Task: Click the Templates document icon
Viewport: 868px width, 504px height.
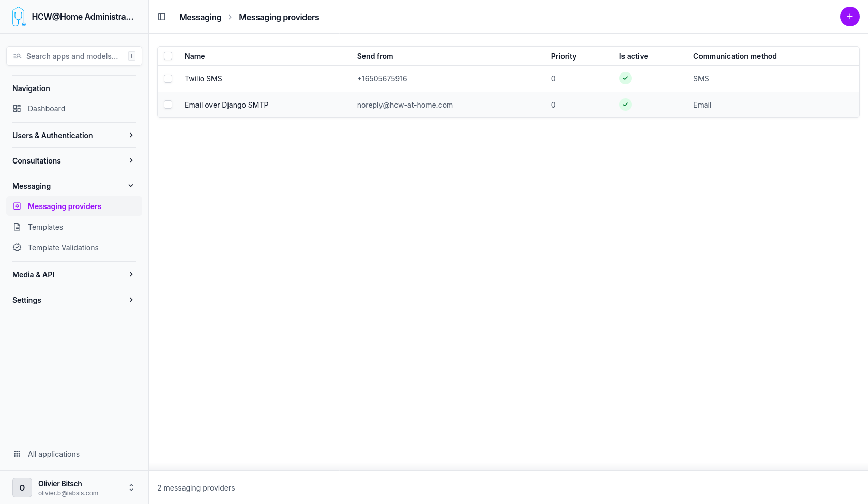Action: click(17, 227)
